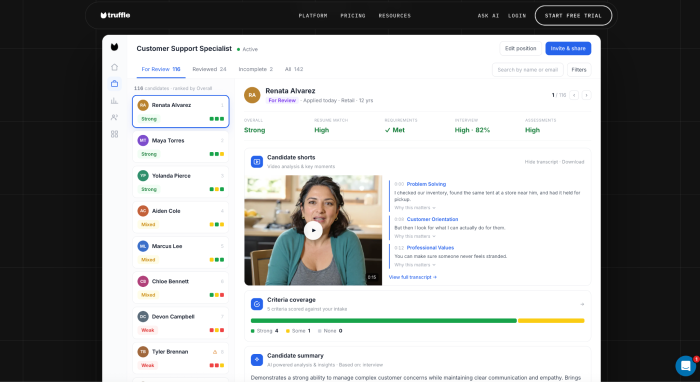Open the Resources nav menu
The width and height of the screenshot is (700, 382).
tap(395, 16)
